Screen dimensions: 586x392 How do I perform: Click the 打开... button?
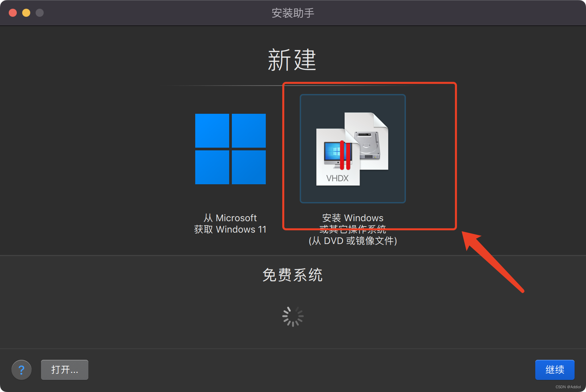[x=65, y=370]
